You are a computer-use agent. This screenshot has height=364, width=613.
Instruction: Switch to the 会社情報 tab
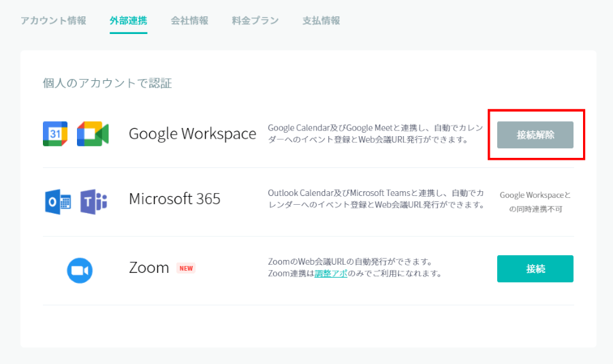(189, 20)
